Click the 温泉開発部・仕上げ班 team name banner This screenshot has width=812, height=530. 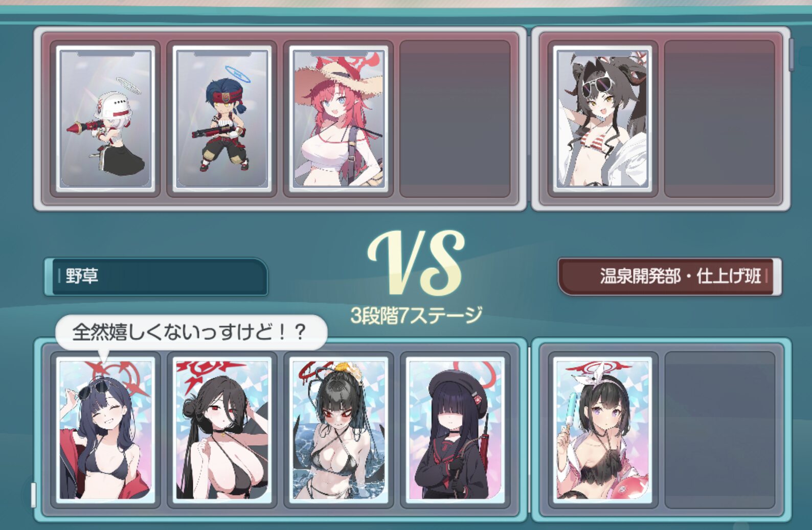(x=669, y=276)
